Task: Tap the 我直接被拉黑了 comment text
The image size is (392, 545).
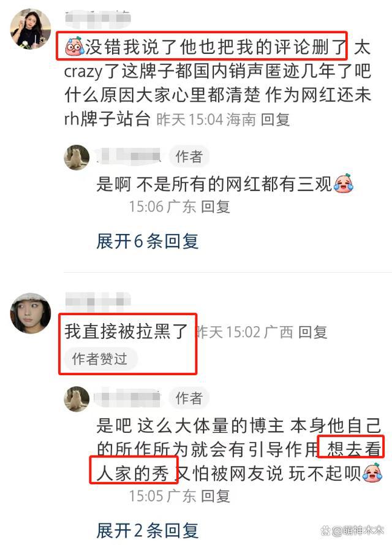Action: point(126,331)
